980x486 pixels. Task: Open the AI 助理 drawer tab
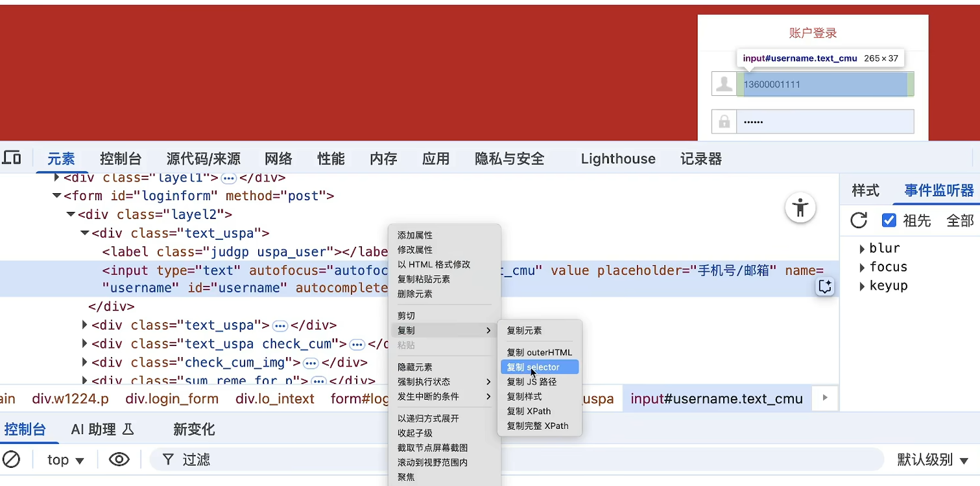point(102,429)
